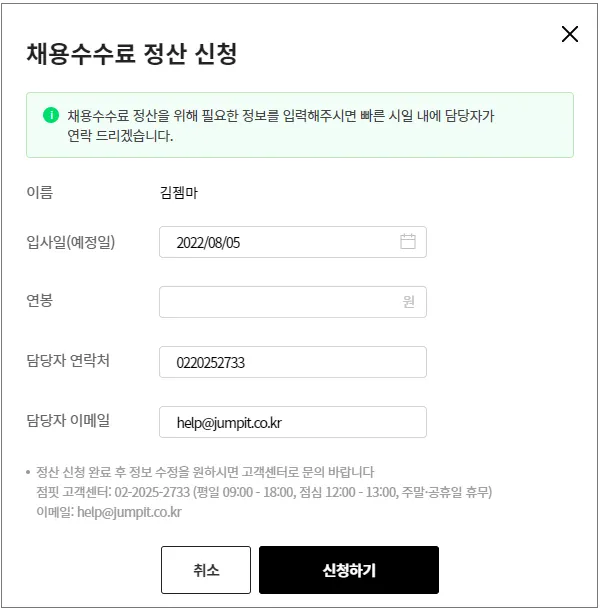Click the 담당자 연락처 label
The height and width of the screenshot is (610, 600).
click(x=68, y=361)
